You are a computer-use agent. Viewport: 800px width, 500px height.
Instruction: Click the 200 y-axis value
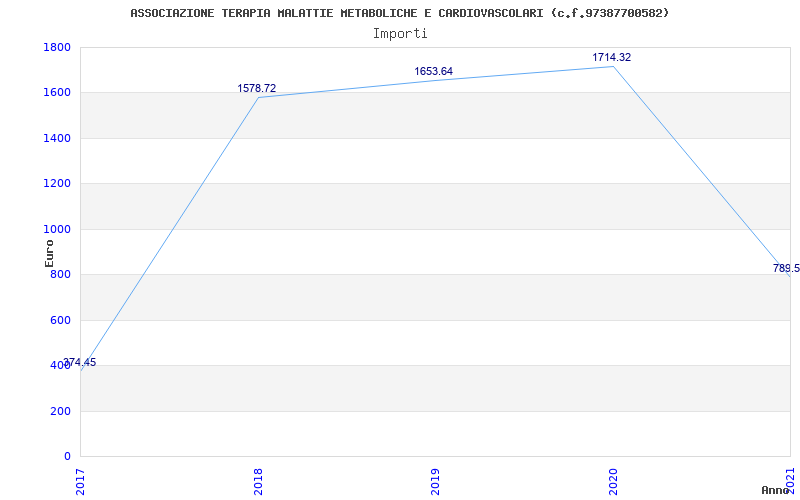click(x=61, y=411)
